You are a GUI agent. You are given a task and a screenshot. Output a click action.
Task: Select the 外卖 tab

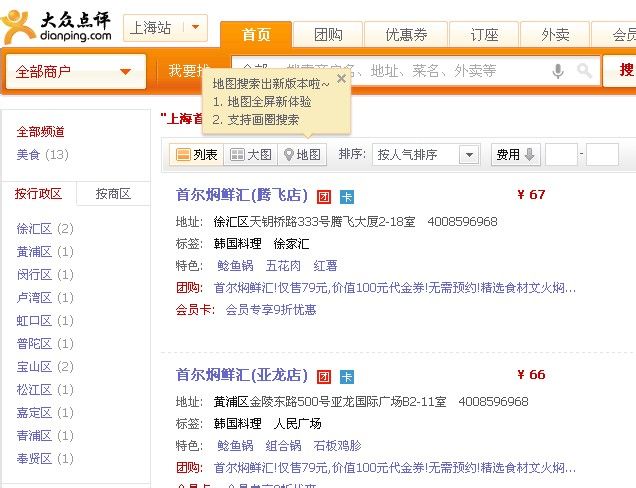coord(555,35)
